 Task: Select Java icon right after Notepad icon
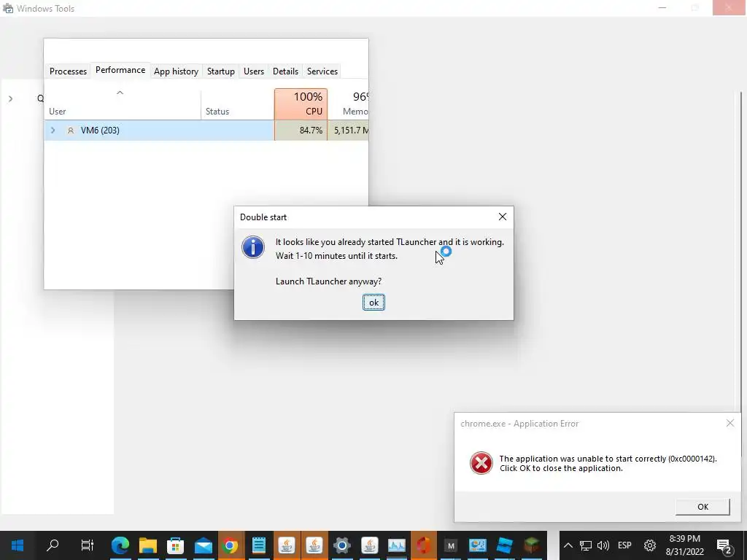point(286,545)
